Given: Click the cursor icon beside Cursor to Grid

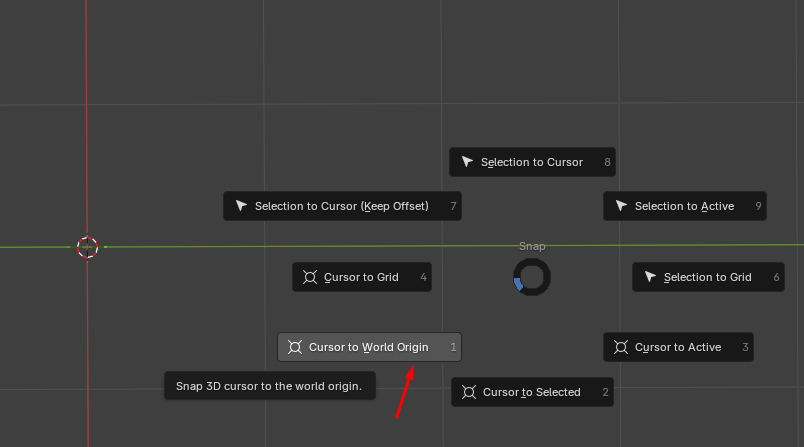Looking at the screenshot, I should pyautogui.click(x=310, y=277).
